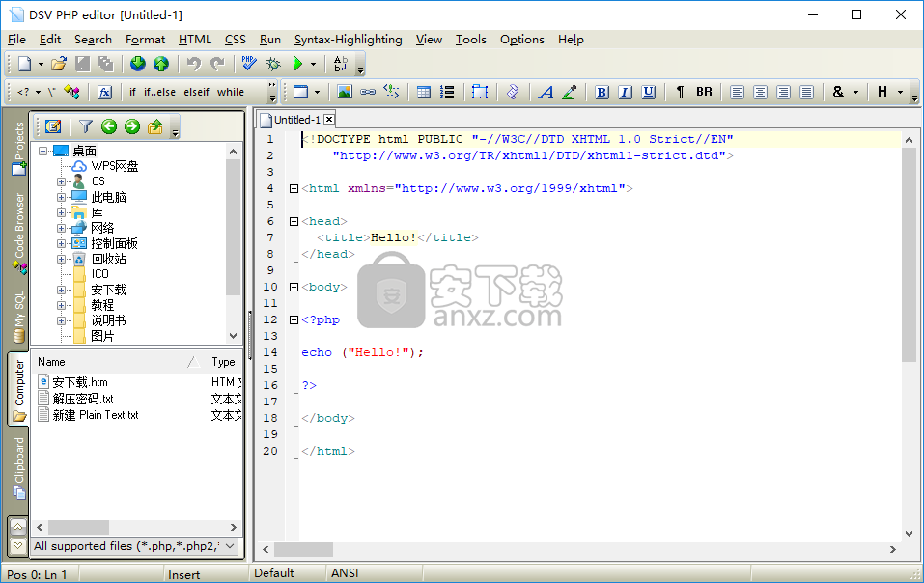Screen dimensions: 924x583
Task: Redo the last undone change
Action: click(x=217, y=64)
